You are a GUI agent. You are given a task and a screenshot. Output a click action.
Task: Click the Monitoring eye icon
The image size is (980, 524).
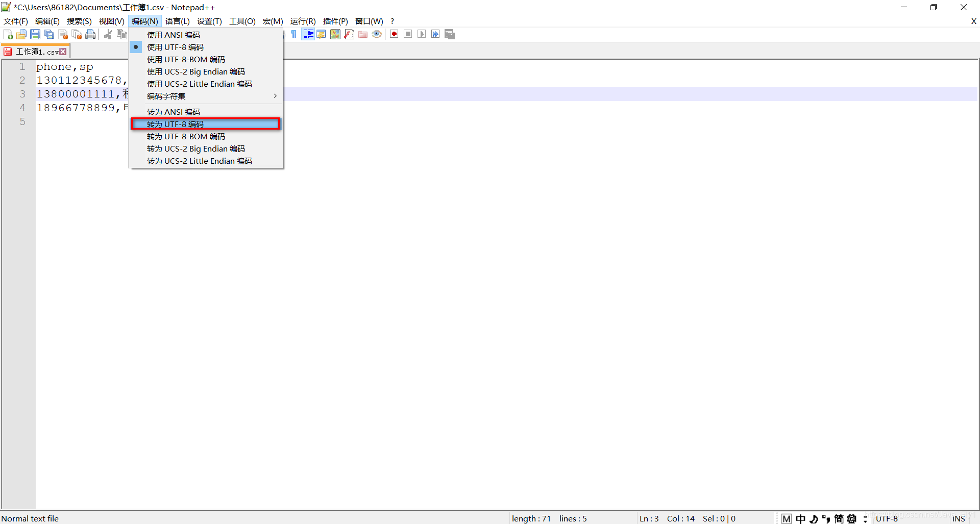[x=377, y=34]
